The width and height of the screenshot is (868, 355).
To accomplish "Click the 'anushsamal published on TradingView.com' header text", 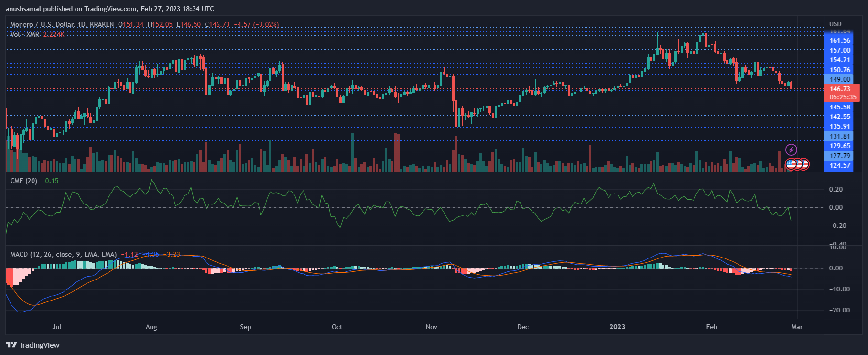I will [x=71, y=9].
